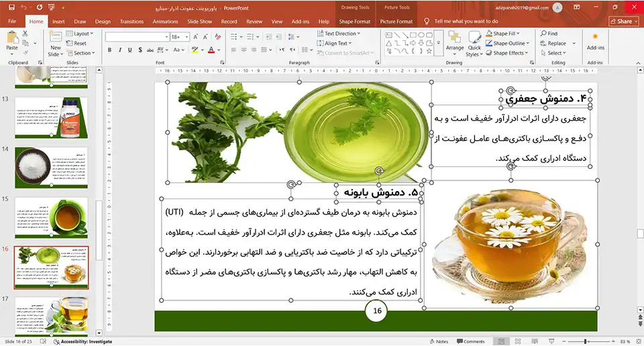Open the Layout dropdown
The image size is (644, 346).
pos(80,34)
